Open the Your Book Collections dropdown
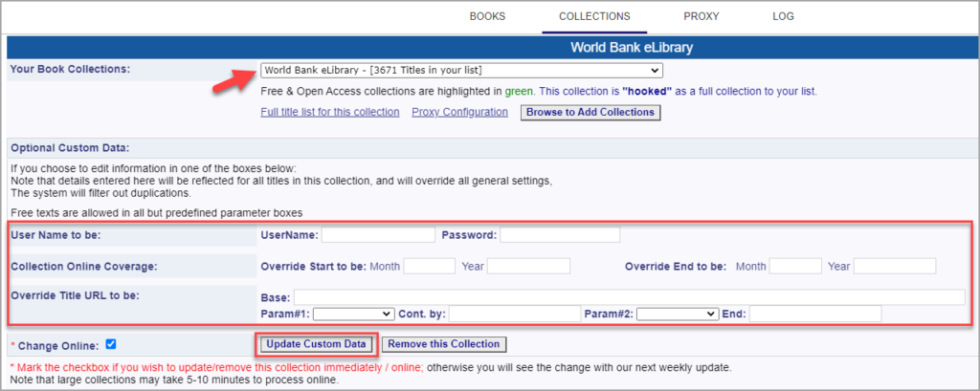This screenshot has height=391, width=980. point(462,70)
